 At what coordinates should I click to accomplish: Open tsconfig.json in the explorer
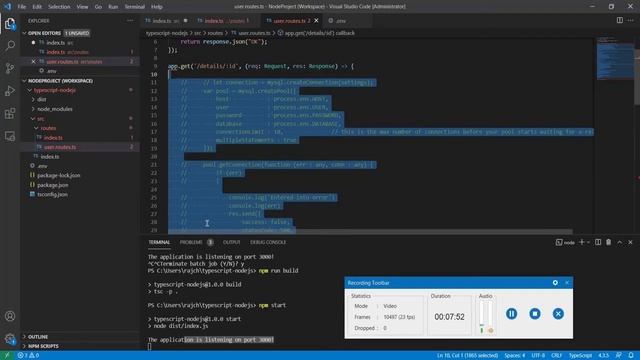pos(53,194)
